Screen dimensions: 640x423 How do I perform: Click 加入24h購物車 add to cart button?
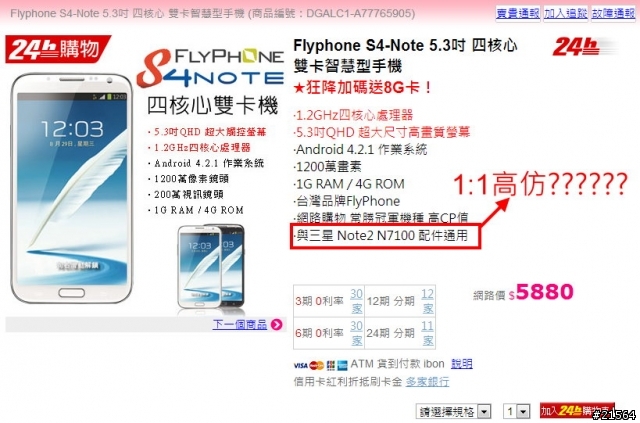click(577, 410)
